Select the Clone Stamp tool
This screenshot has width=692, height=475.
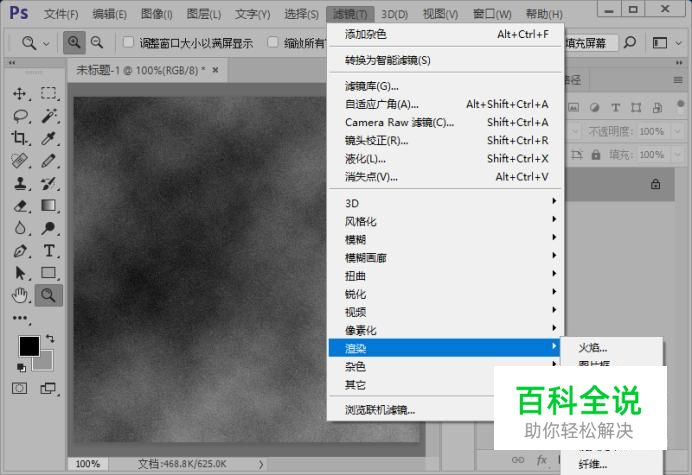click(x=19, y=183)
